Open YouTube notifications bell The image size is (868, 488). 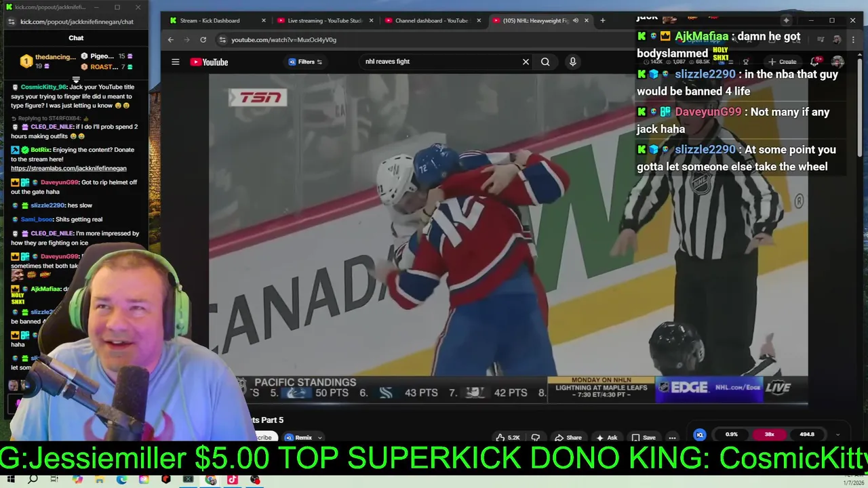pos(816,62)
